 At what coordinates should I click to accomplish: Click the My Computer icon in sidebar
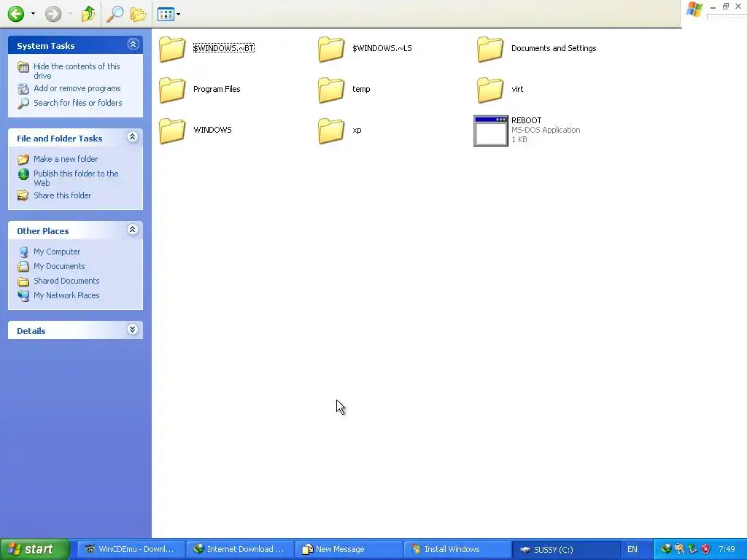23,252
